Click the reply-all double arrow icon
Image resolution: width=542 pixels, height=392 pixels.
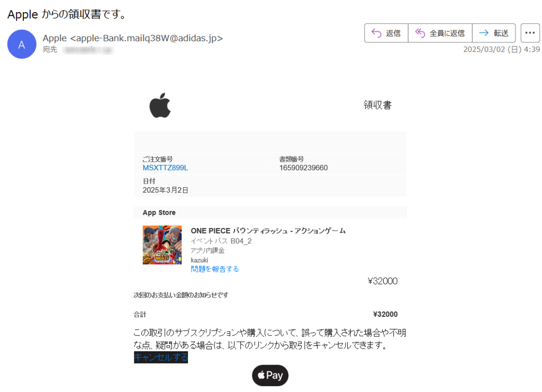(420, 33)
